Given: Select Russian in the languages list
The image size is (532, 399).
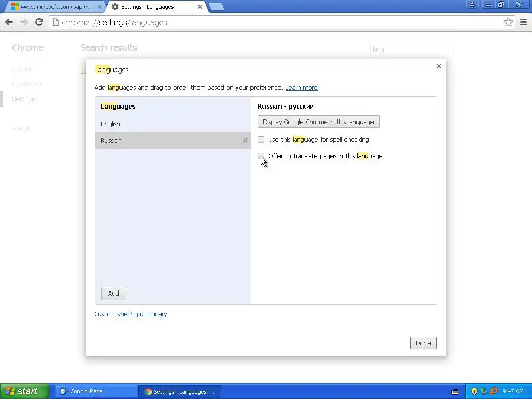Looking at the screenshot, I should coord(172,140).
